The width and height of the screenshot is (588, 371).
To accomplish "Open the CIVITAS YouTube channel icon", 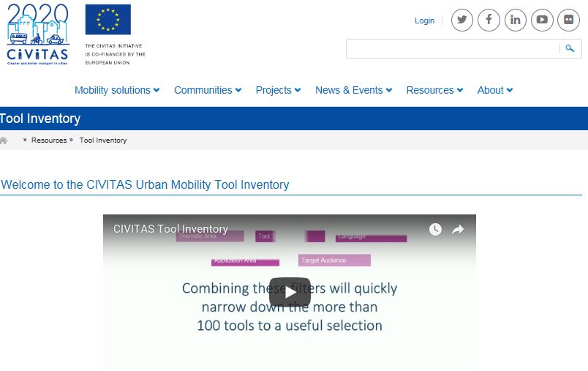I will point(542,20).
